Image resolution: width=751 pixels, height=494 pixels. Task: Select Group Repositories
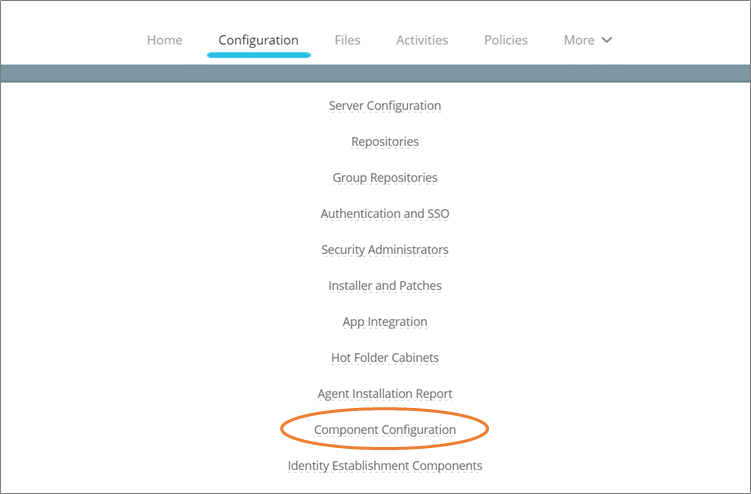click(x=385, y=177)
